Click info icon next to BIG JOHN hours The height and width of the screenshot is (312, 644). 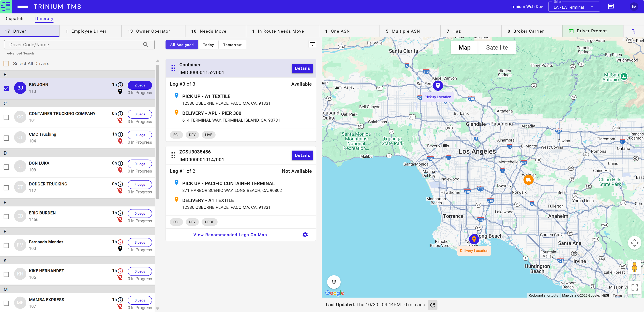click(121, 85)
